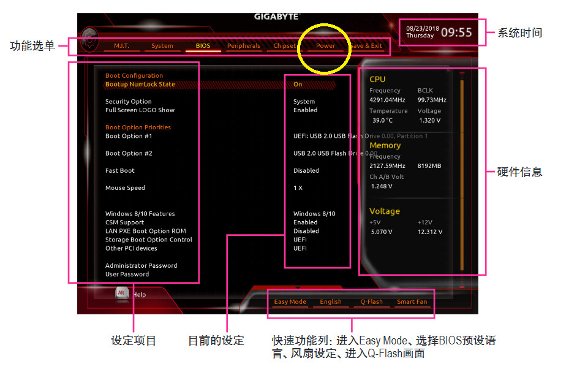
Task: Select Administrator Password item
Action: 141,265
